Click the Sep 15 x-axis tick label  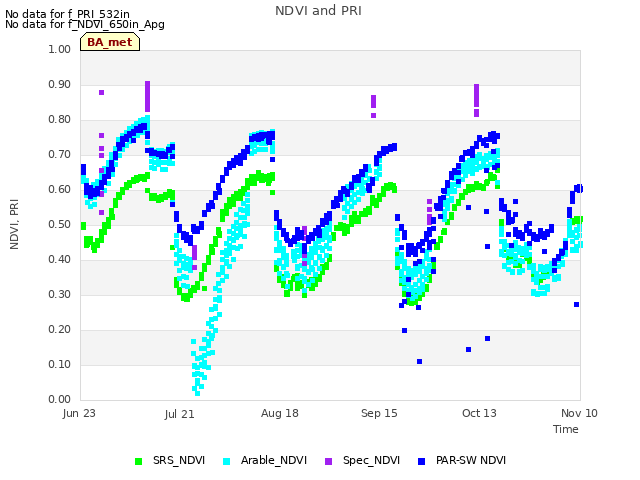379,413
